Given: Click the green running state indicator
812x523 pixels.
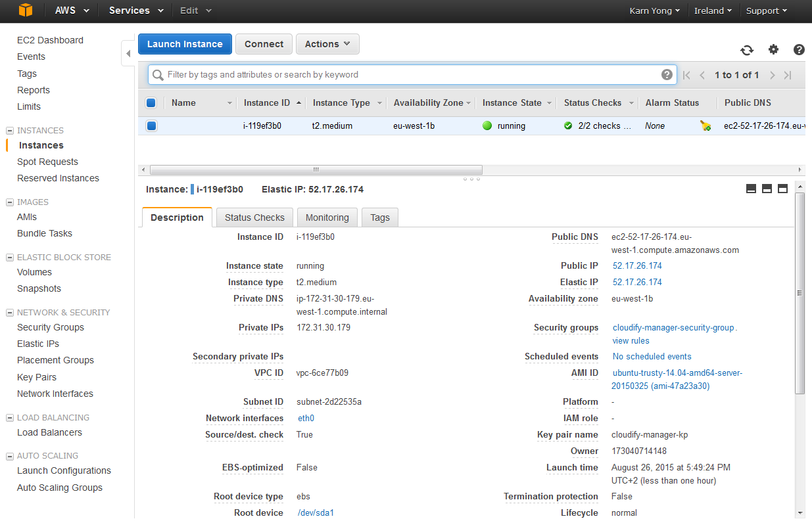Looking at the screenshot, I should tap(487, 125).
